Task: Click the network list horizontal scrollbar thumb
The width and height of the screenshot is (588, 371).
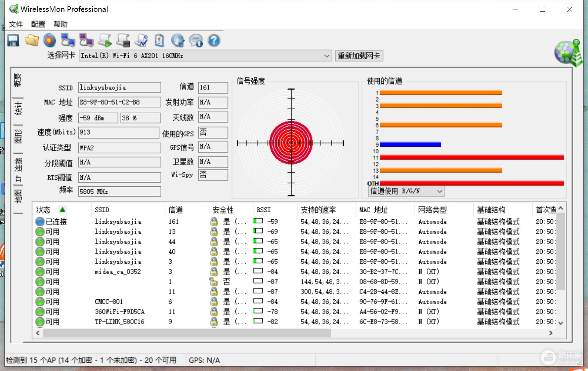Action: tap(187, 333)
